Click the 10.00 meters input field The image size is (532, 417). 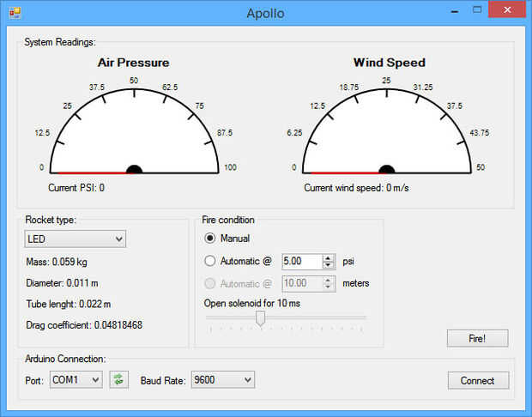(302, 283)
